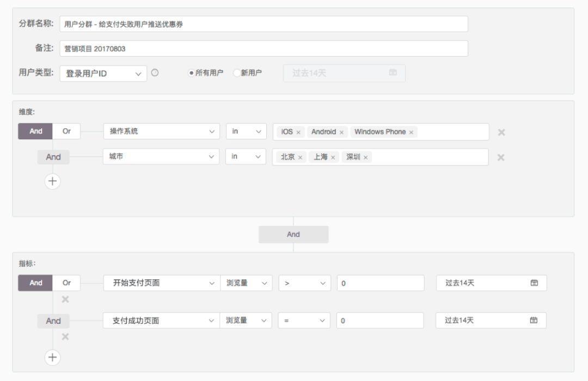588x381 pixels.
Task: Click the 分群名称 name input field
Action: [264, 24]
